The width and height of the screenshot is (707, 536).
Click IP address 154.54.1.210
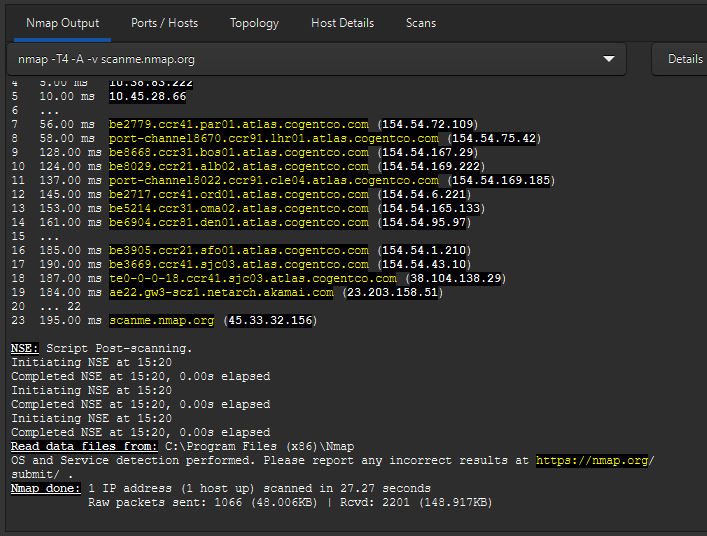pyautogui.click(x=424, y=250)
